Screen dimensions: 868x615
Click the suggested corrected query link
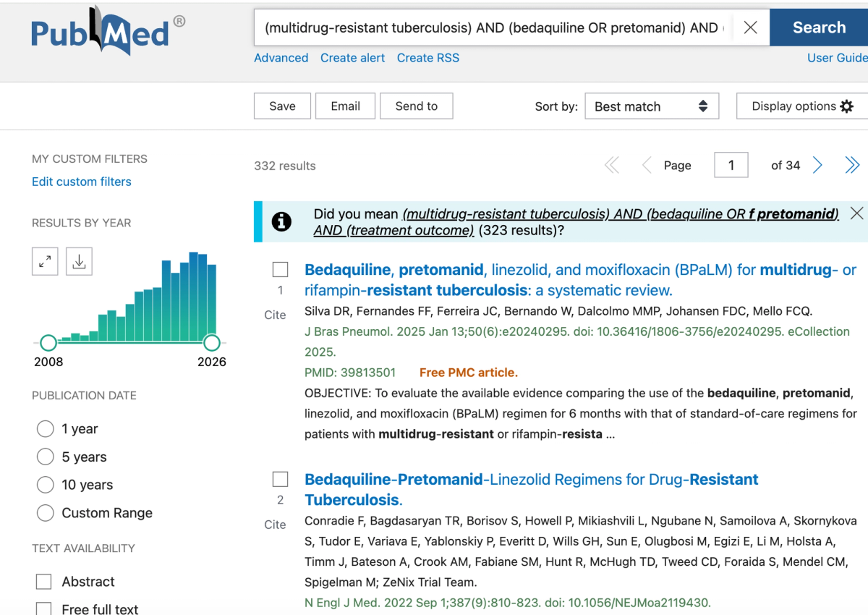click(576, 222)
